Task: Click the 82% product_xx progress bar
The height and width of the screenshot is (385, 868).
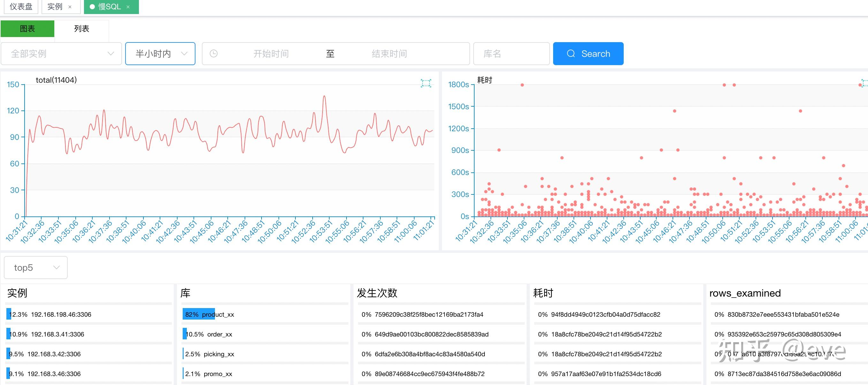Action: click(x=199, y=314)
